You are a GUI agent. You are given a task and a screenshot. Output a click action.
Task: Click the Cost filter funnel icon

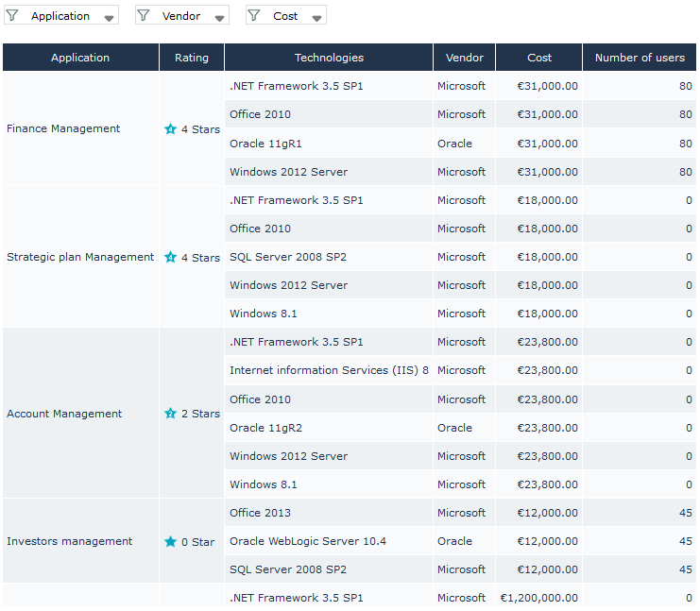pyautogui.click(x=254, y=15)
